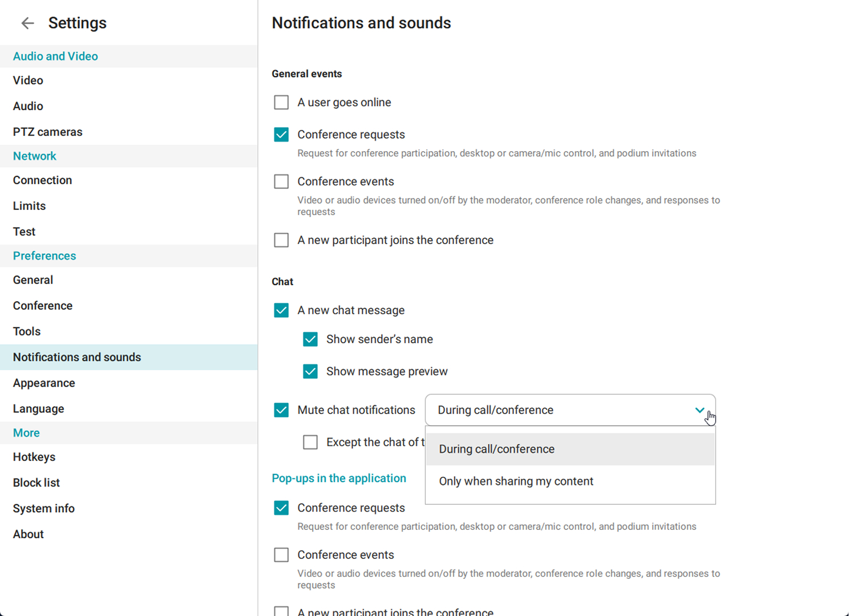Screen dimensions: 849x616
Task: Disable 'Show sender's name' option
Action: coord(310,339)
